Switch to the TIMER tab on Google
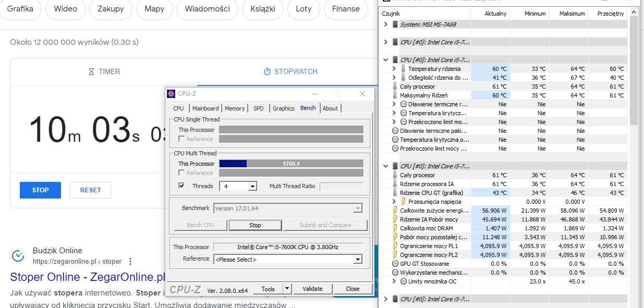 pyautogui.click(x=104, y=71)
